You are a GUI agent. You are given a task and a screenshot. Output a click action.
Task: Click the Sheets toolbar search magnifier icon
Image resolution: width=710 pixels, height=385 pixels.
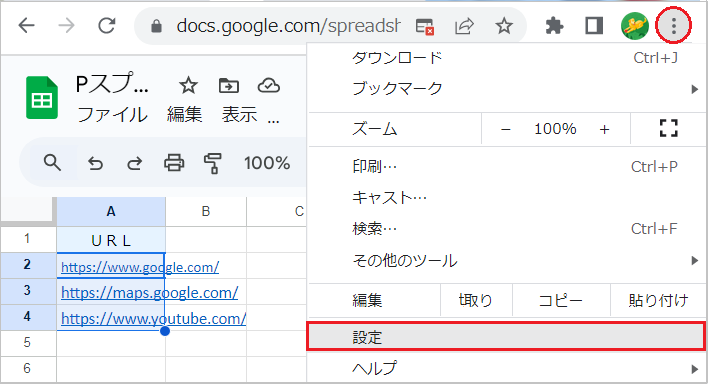[52, 163]
